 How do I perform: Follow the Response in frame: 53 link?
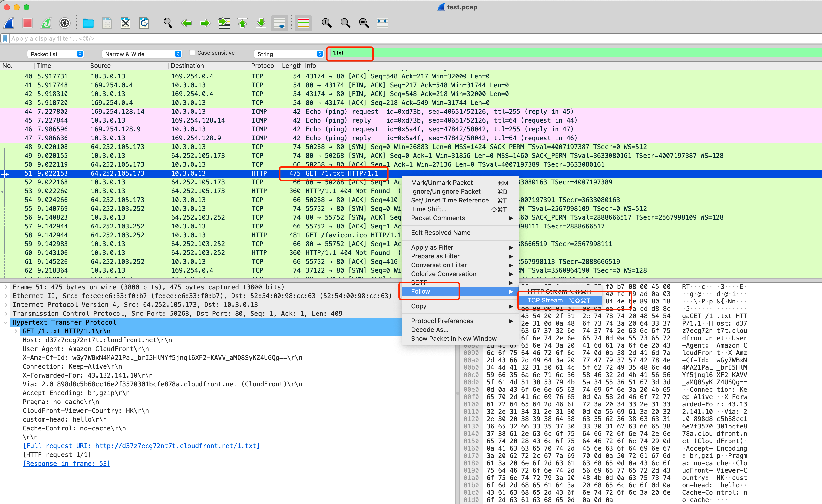tap(66, 464)
